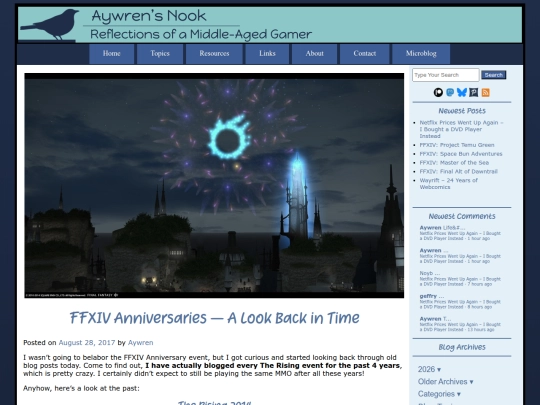Open the Resources menu
This screenshot has width=540, height=405.
point(214,54)
